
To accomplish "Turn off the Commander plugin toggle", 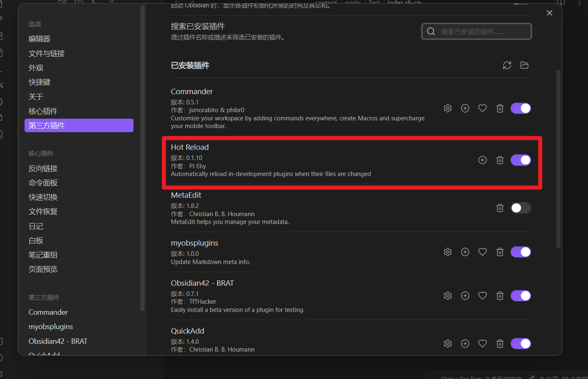I will click(x=520, y=108).
